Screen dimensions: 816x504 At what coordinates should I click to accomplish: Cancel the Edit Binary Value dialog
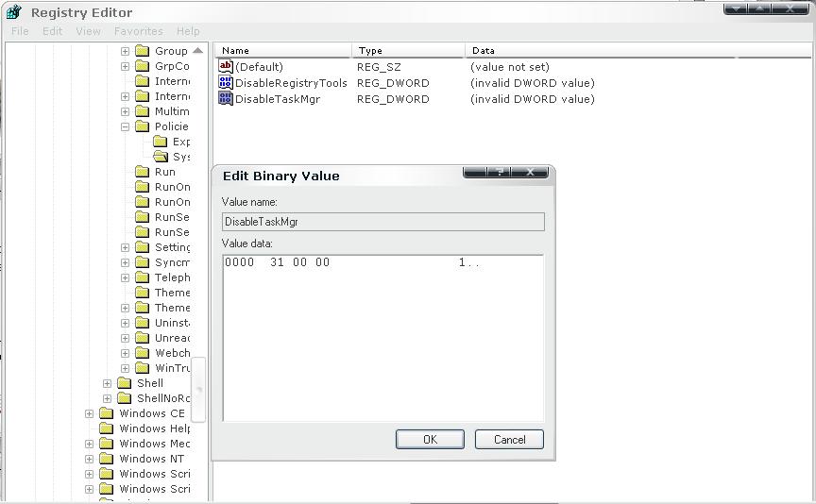(x=509, y=439)
